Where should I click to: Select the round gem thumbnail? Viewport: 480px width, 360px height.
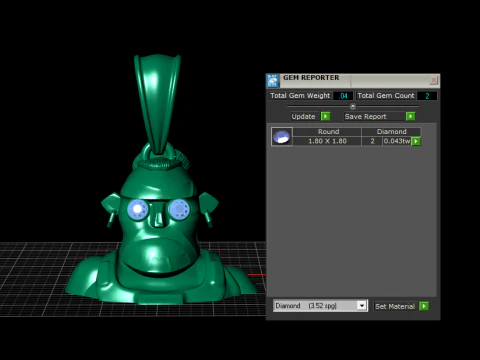click(x=282, y=137)
